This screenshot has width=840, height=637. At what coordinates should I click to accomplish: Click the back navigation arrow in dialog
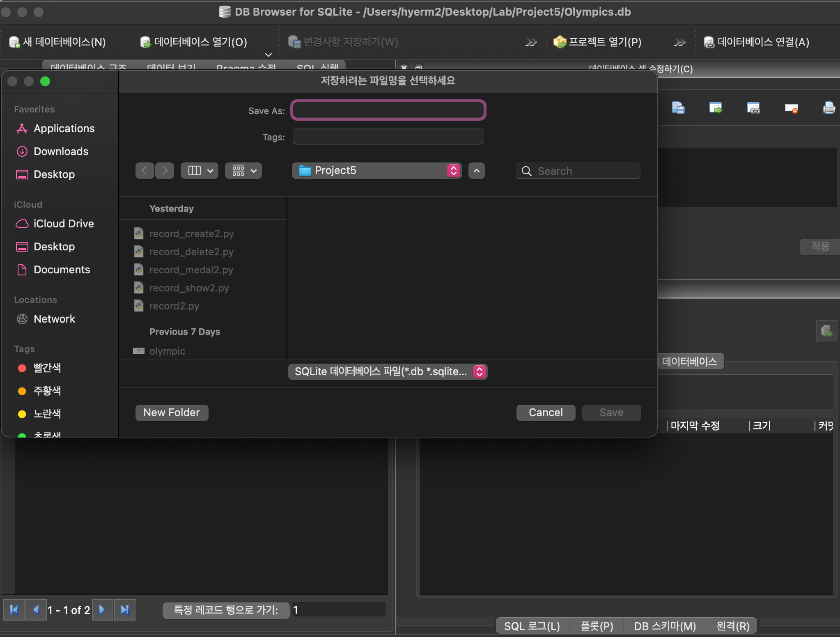click(x=145, y=171)
